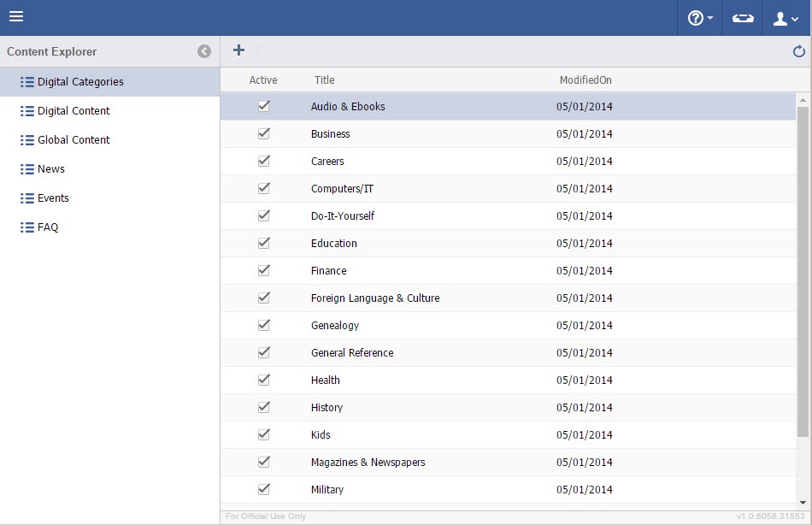812x525 pixels.
Task: Click the link chain icon in header
Action: tap(743, 18)
